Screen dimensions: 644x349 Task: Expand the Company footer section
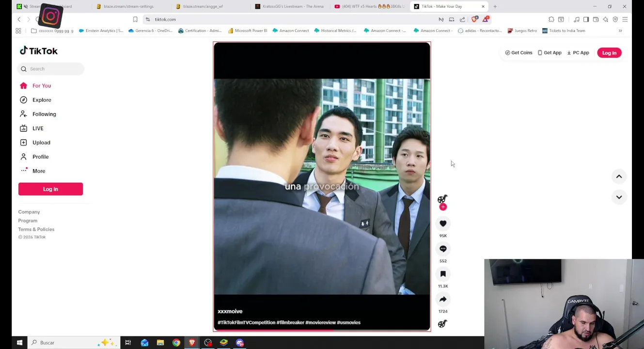[x=29, y=212]
